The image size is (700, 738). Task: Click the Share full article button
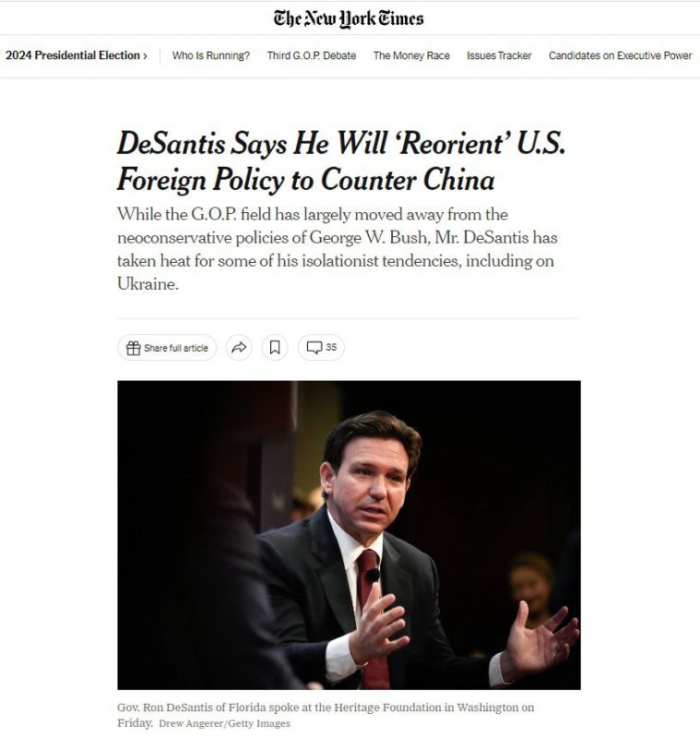point(167,348)
